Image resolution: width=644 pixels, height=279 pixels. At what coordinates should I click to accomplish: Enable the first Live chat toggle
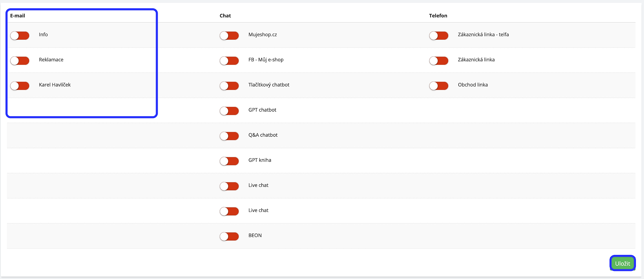pyautogui.click(x=229, y=186)
